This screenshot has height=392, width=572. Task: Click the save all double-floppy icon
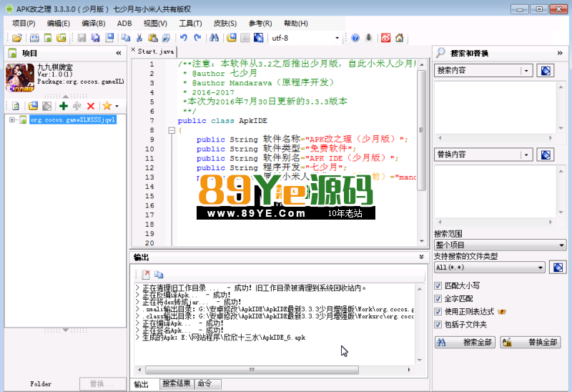96,38
